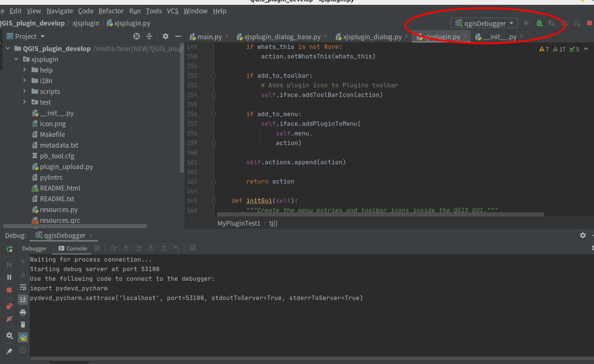Open debug sidebar settings gear
594x364 pixels.
pyautogui.click(x=10, y=336)
